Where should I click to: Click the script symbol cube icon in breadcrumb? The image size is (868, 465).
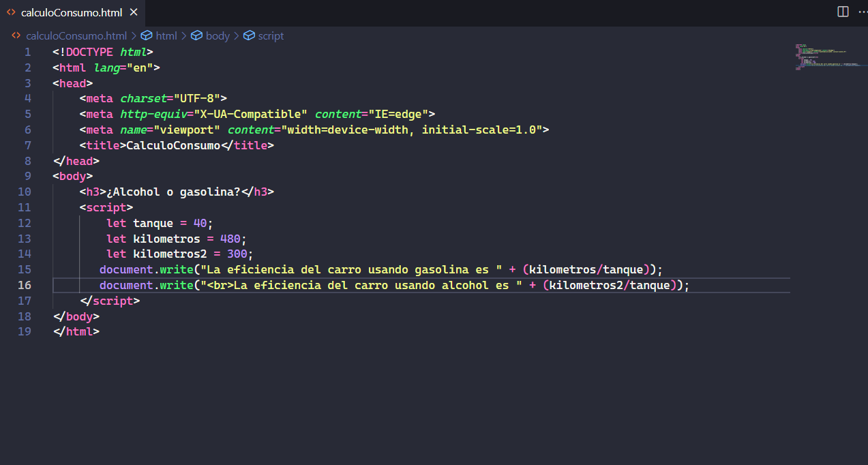click(249, 35)
